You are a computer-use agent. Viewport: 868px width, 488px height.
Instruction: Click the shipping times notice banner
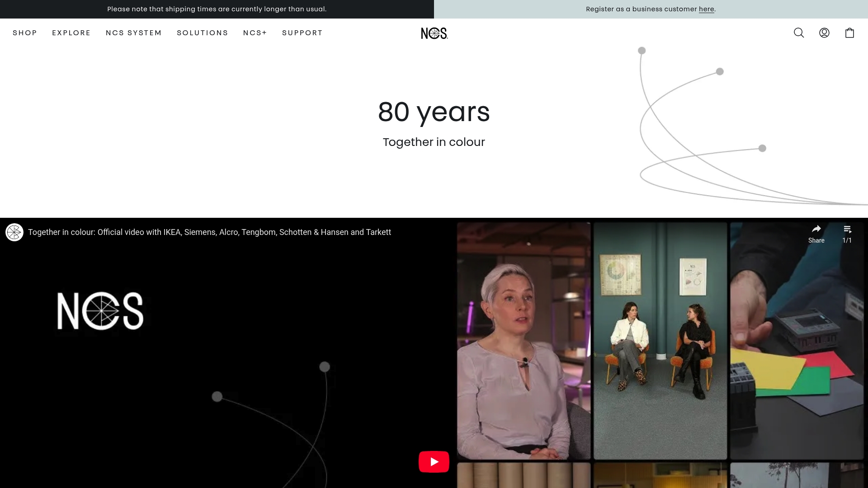coord(217,9)
